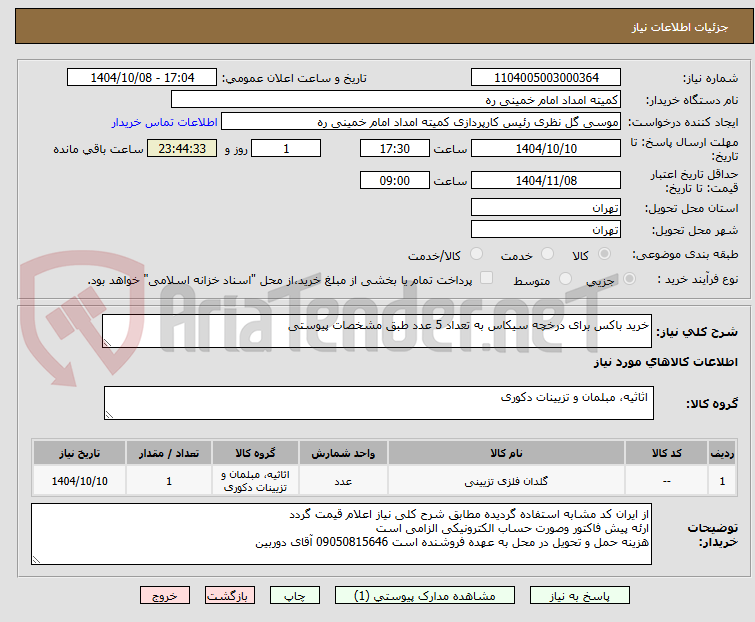Click the اثاثیه، مبلمان و تزیینات دکوری table cell
This screenshot has height=622, width=755.
pyautogui.click(x=255, y=481)
